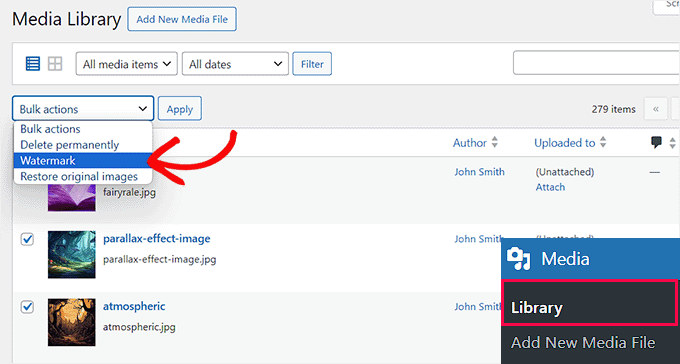The image size is (680, 364).
Task: Click the media search input field
Action: coord(596,63)
